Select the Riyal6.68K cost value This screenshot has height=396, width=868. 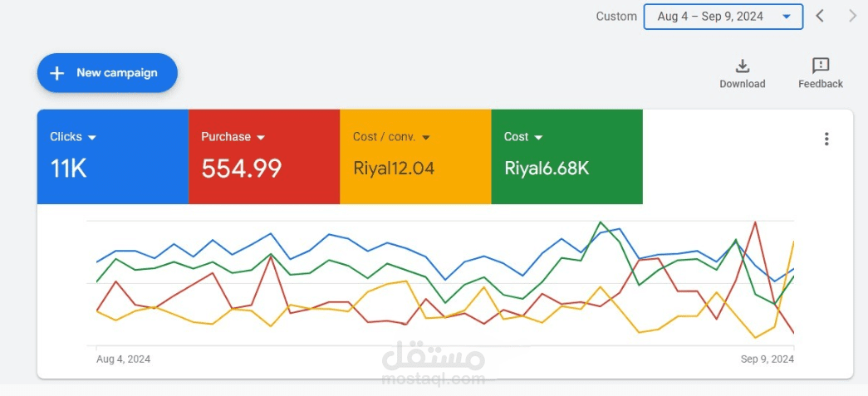(x=547, y=169)
